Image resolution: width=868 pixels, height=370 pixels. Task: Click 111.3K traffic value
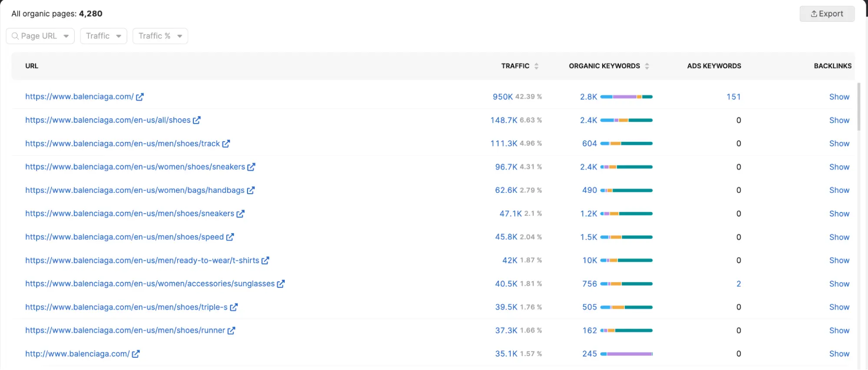(504, 144)
